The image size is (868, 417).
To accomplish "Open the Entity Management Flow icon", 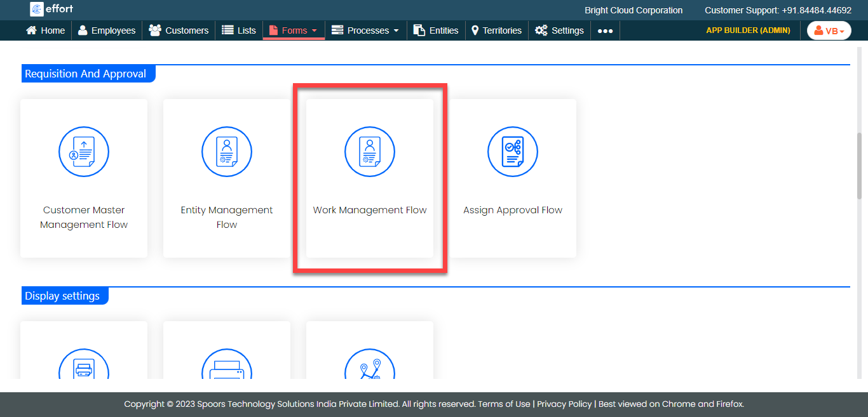I will [227, 152].
